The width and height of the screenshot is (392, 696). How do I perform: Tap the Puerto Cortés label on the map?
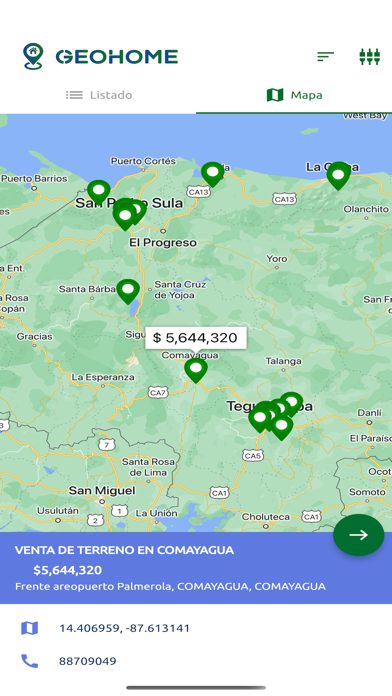[143, 161]
